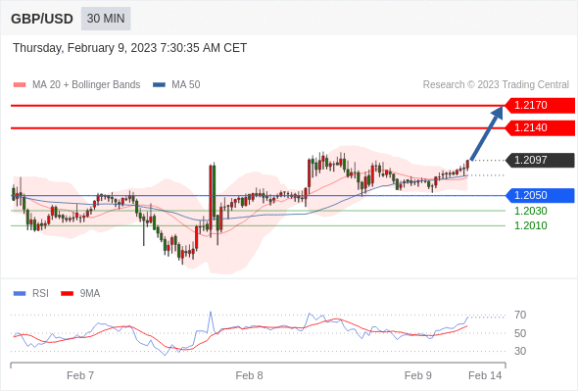
Task: Click the RSI 70 axis value
Action: click(520, 316)
